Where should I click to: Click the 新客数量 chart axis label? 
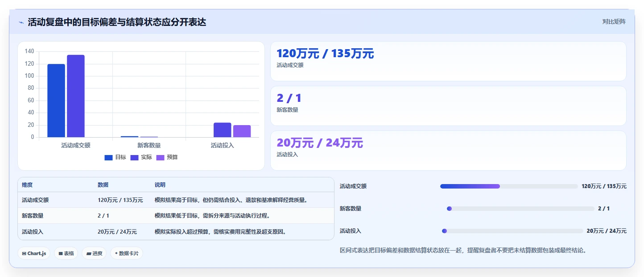coord(149,145)
